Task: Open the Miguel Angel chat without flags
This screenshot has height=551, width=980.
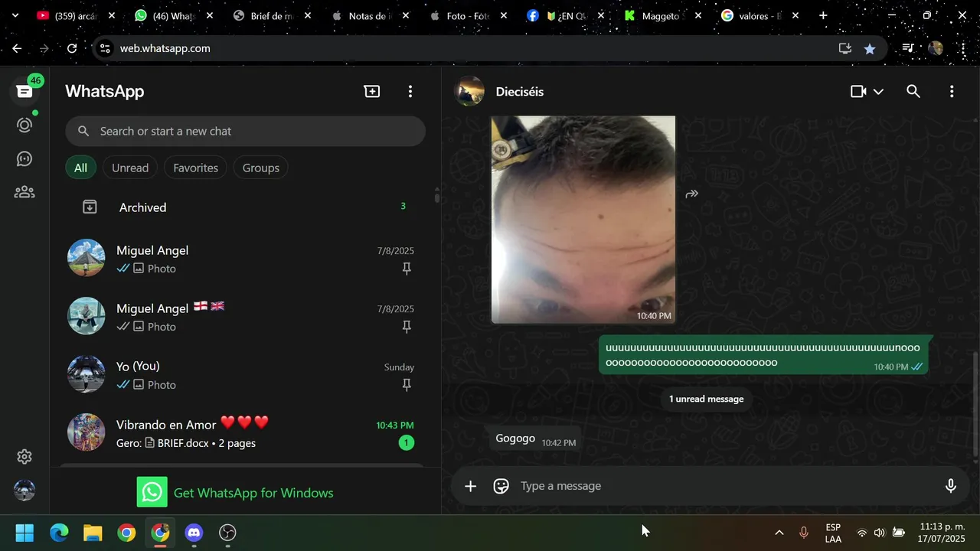Action: [245, 259]
